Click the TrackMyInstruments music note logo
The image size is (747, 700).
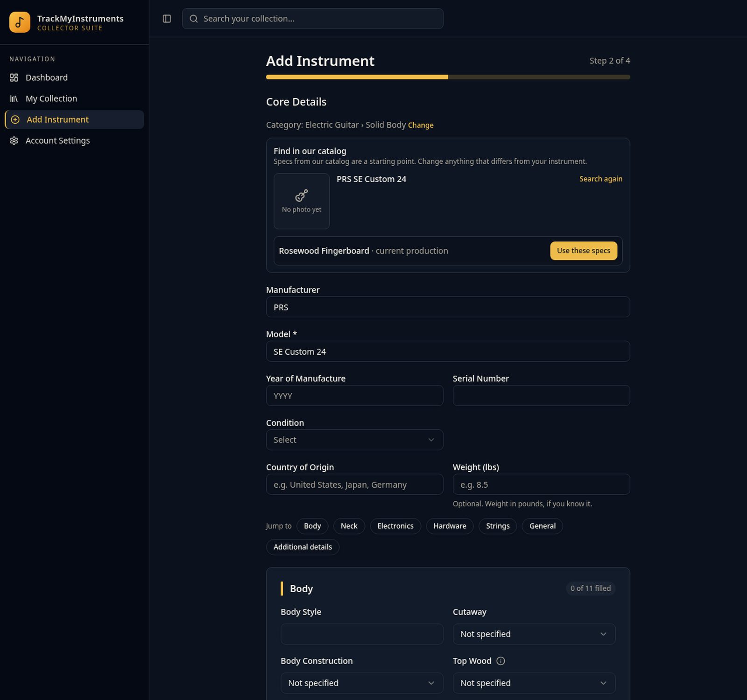(x=20, y=22)
